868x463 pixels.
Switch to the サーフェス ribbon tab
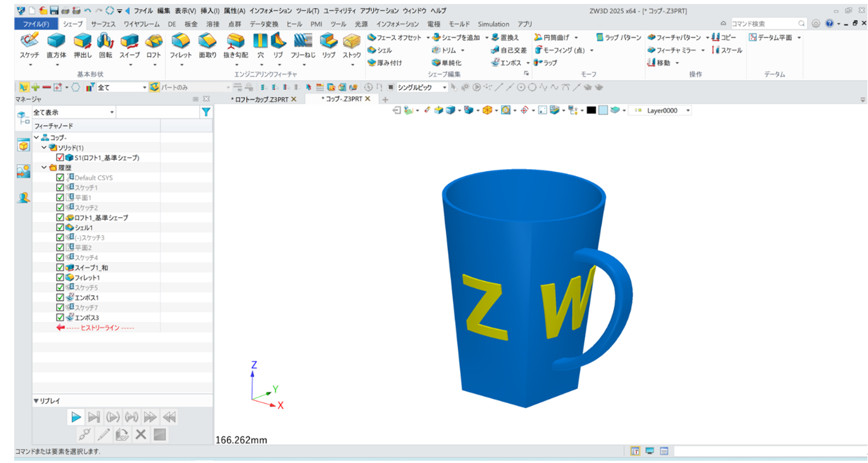point(103,24)
